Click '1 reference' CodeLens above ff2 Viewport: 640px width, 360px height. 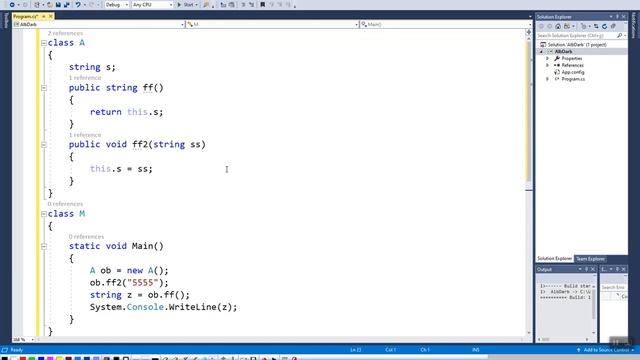85,135
